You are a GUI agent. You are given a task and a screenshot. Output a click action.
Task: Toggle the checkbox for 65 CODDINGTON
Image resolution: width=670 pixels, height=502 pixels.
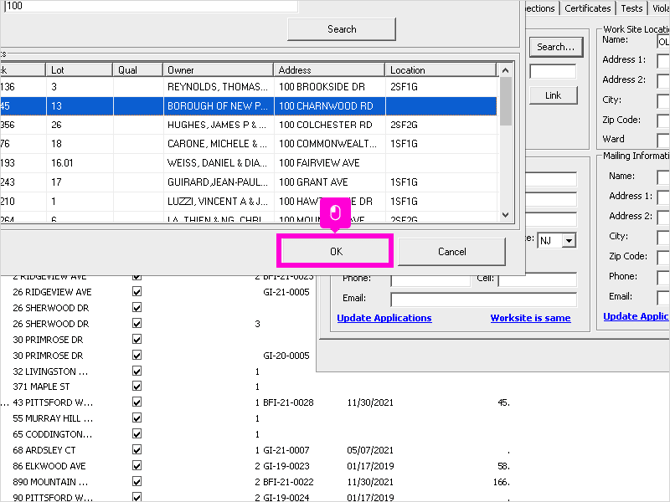point(137,434)
